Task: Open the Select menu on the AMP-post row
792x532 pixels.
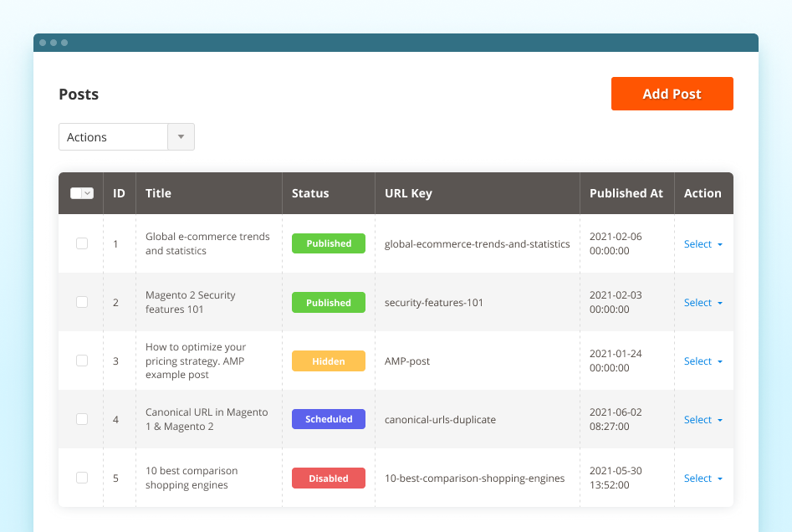Action: point(703,361)
